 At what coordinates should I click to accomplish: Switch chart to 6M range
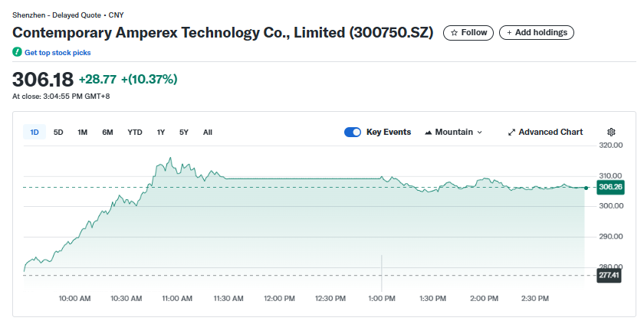(x=107, y=133)
